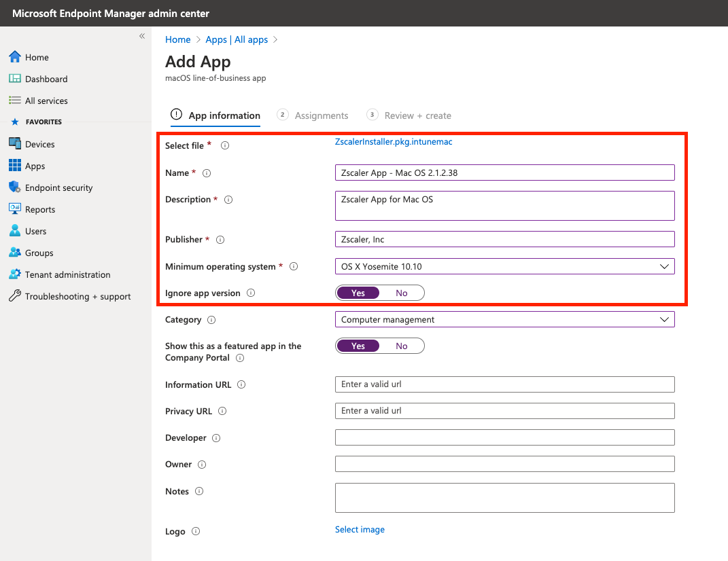Set featured app in Company Portal to No
Screen dimensions: 728x561
(x=402, y=346)
